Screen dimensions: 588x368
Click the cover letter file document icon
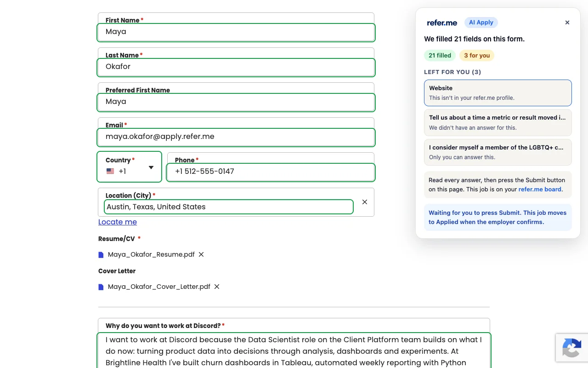(x=101, y=287)
